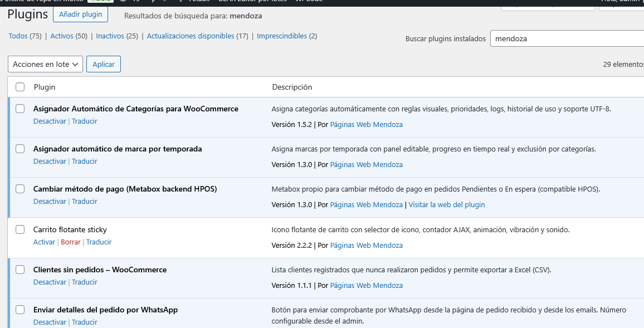Click the Versión 2.2.2 text
644x328 pixels.
pyautogui.click(x=291, y=246)
